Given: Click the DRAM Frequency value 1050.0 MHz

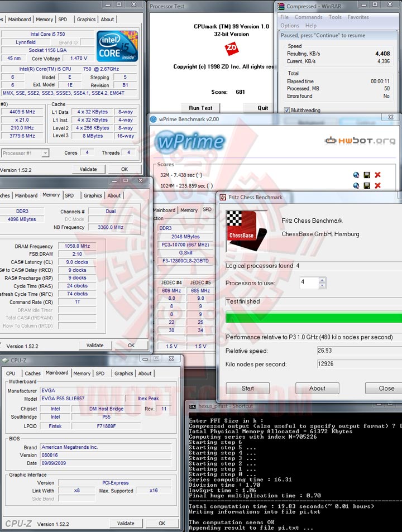Looking at the screenshot, I should coord(78,246).
